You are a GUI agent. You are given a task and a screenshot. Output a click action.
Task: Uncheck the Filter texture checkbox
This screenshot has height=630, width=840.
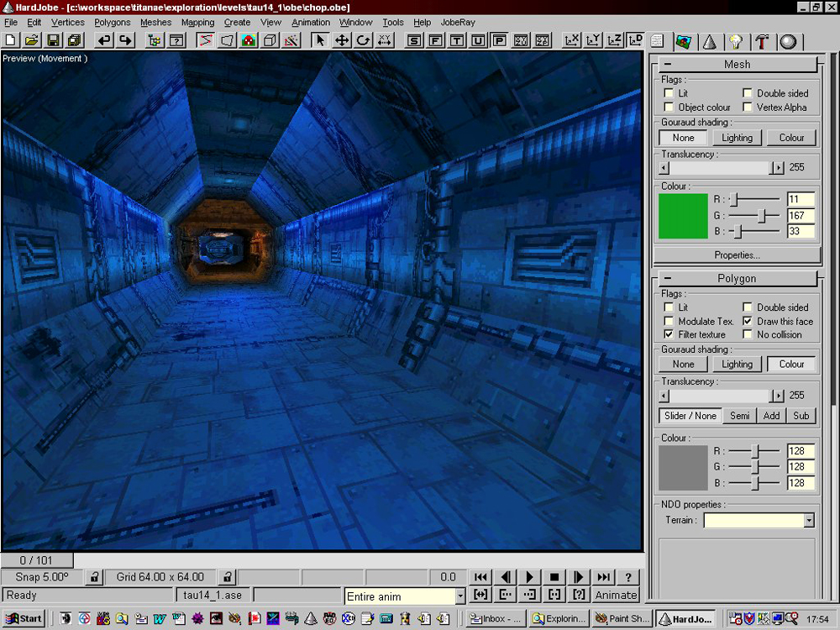tap(669, 334)
